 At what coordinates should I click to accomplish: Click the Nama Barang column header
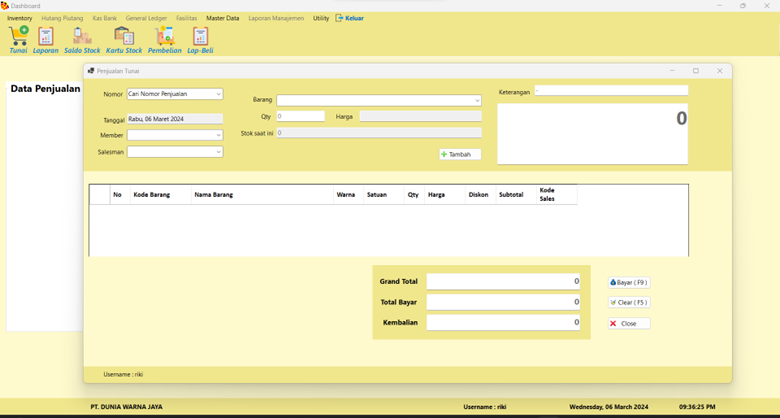(262, 195)
